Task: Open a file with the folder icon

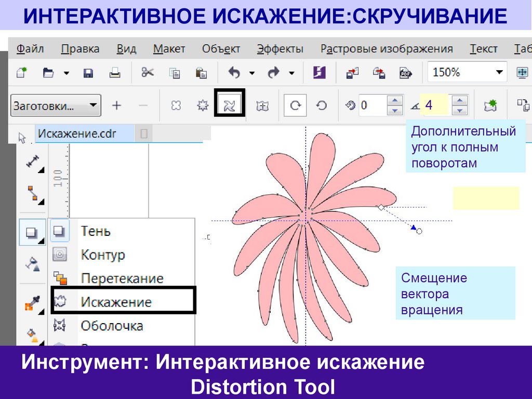Action: (48, 73)
